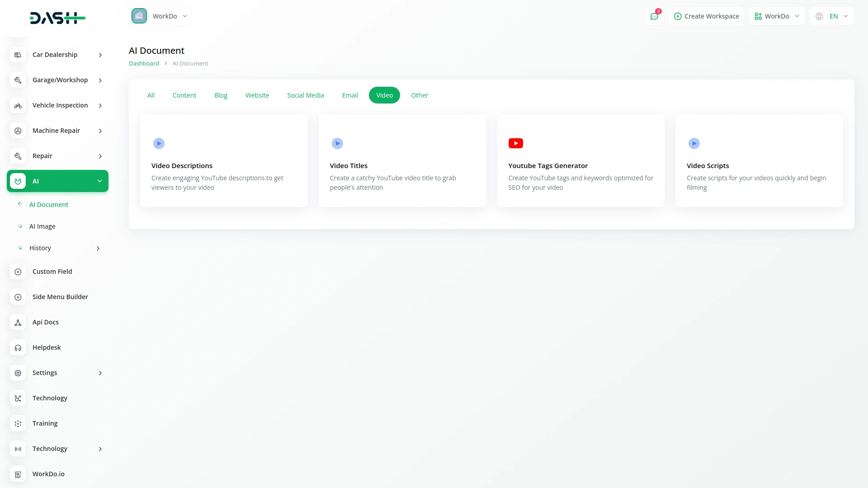Image resolution: width=868 pixels, height=488 pixels.
Task: Click the red YouTube logo icon
Action: (516, 143)
